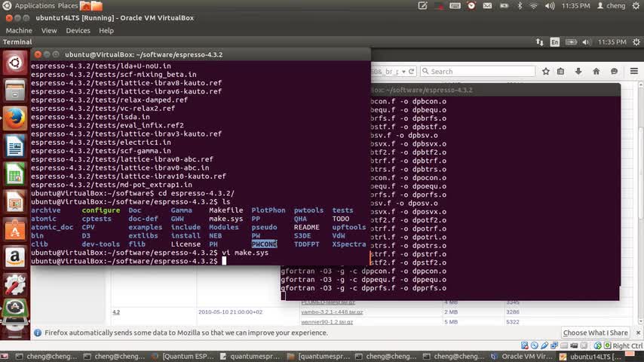The height and width of the screenshot is (362, 644).
Task: Open the Amazon launcher icon
Action: 15,258
